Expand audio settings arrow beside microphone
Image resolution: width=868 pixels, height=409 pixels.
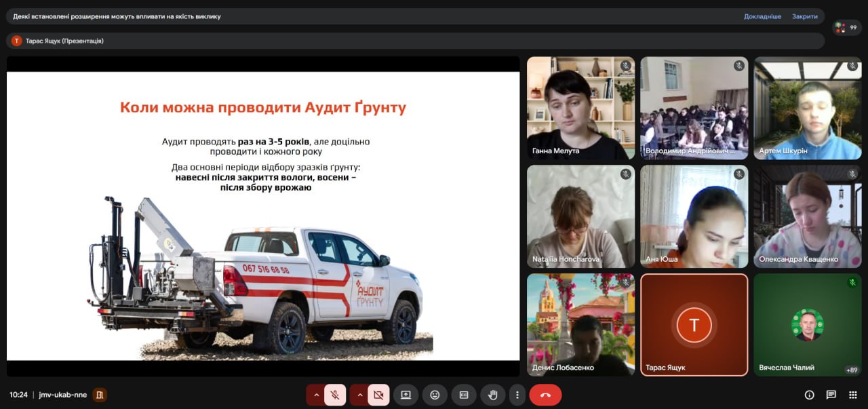[x=315, y=395]
